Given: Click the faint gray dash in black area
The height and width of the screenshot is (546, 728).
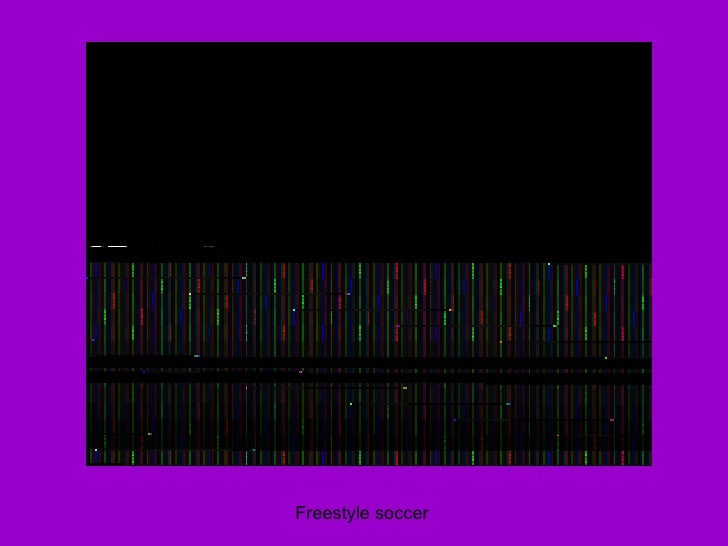Looking at the screenshot, I should tap(209, 247).
